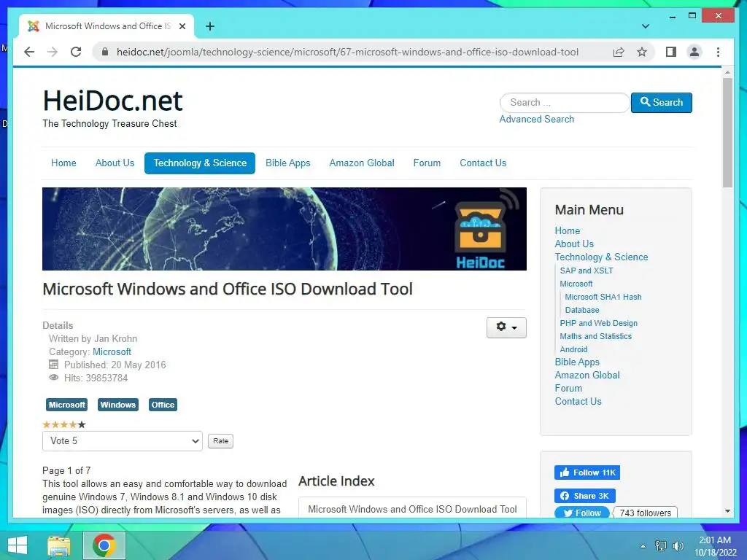Open PHP and Web Design sidebar link
The width and height of the screenshot is (747, 560).
tap(598, 323)
